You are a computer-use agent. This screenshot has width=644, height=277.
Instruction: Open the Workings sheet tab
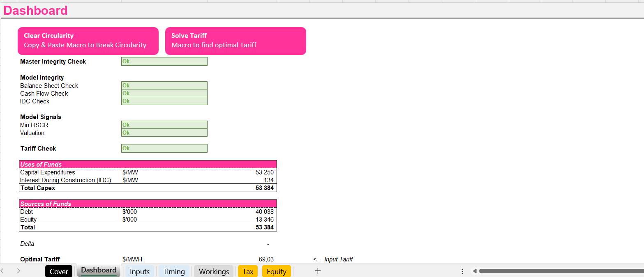point(213,271)
